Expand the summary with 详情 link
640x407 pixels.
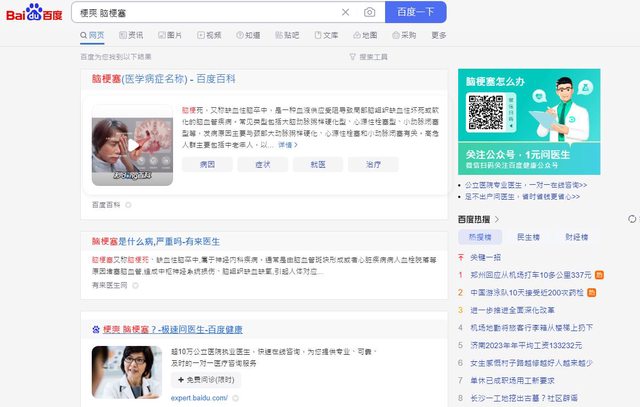pyautogui.click(x=288, y=145)
